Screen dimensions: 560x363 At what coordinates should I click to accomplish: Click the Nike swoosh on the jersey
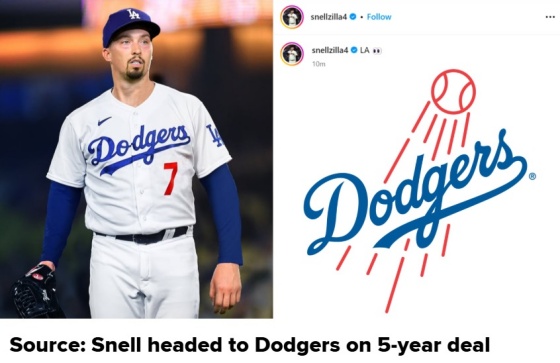click(104, 121)
